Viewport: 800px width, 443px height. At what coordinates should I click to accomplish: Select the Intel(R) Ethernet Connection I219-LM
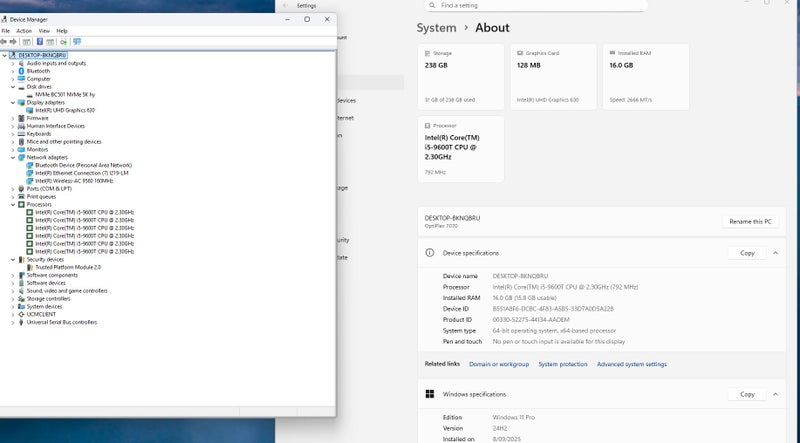[x=82, y=173]
